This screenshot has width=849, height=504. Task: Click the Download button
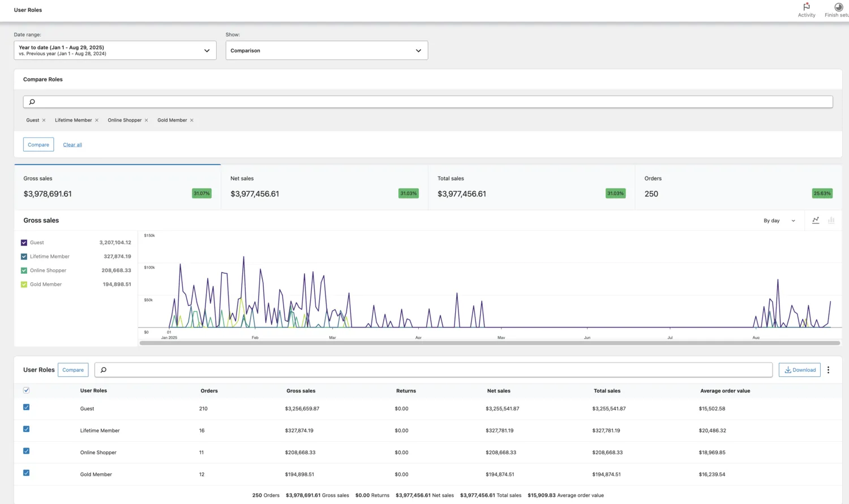pyautogui.click(x=799, y=370)
